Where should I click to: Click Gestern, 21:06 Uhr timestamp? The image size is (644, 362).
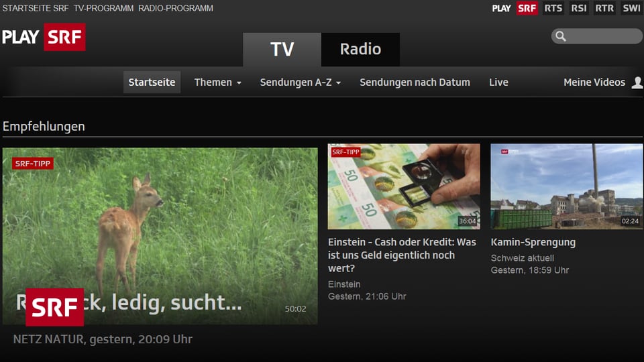click(367, 296)
